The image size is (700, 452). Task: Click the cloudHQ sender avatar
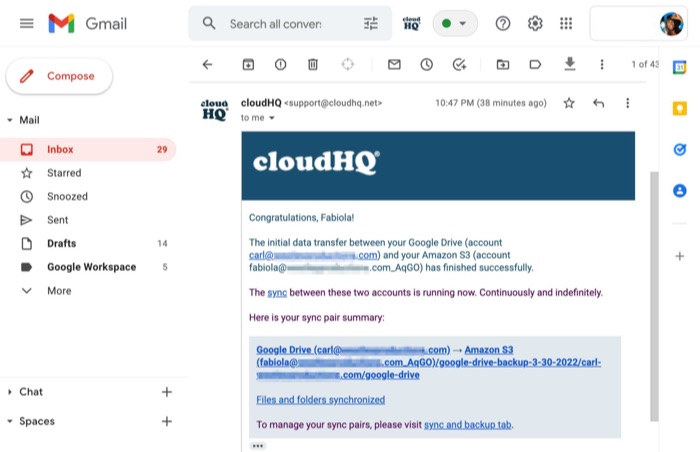coord(214,110)
